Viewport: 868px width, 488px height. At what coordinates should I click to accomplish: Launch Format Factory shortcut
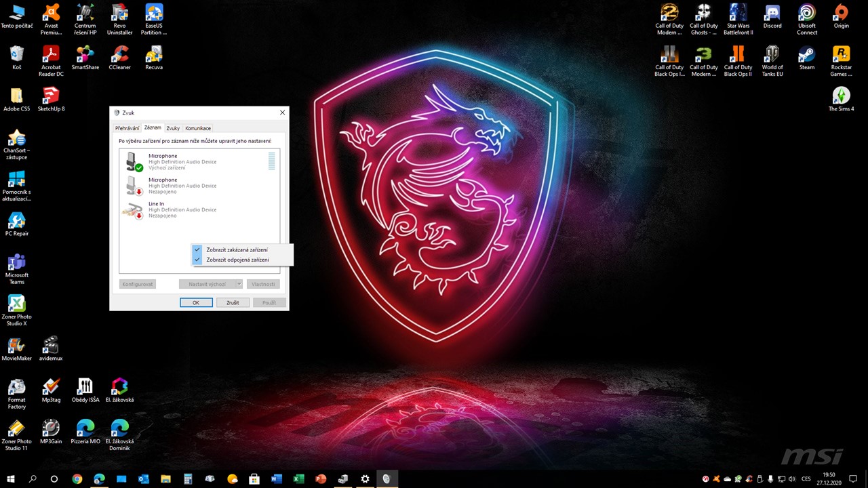(17, 394)
